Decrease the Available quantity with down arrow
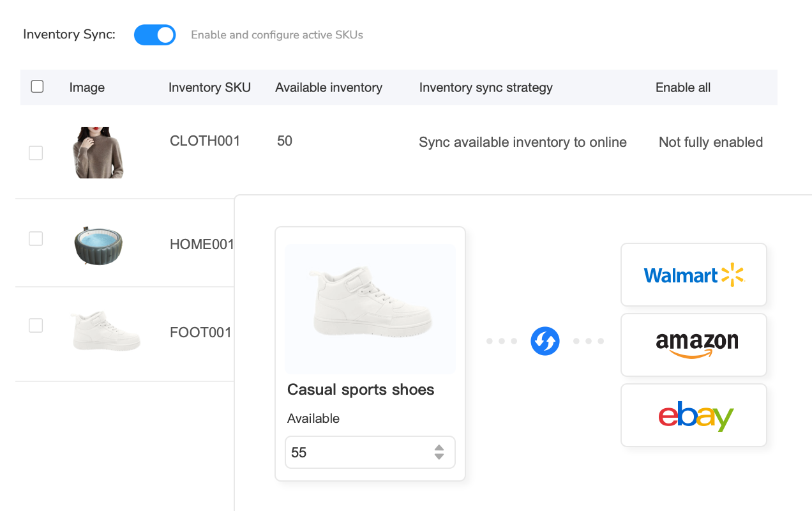Viewport: 812px width, 511px height. click(439, 456)
